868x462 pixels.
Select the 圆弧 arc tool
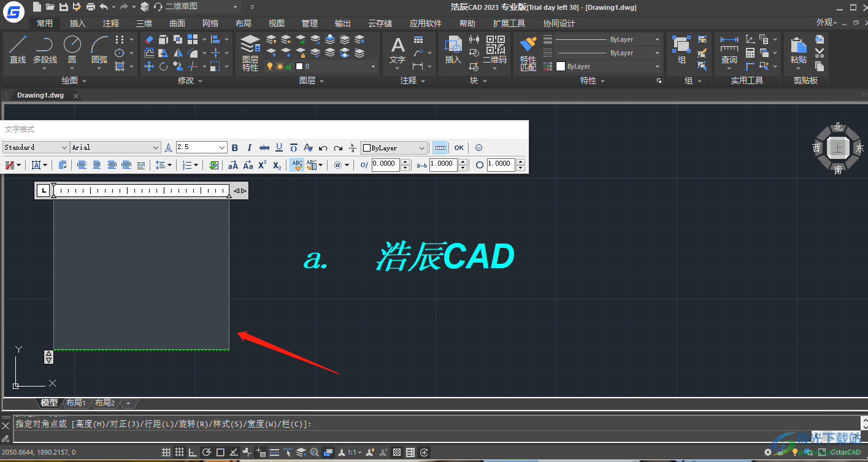coord(99,49)
